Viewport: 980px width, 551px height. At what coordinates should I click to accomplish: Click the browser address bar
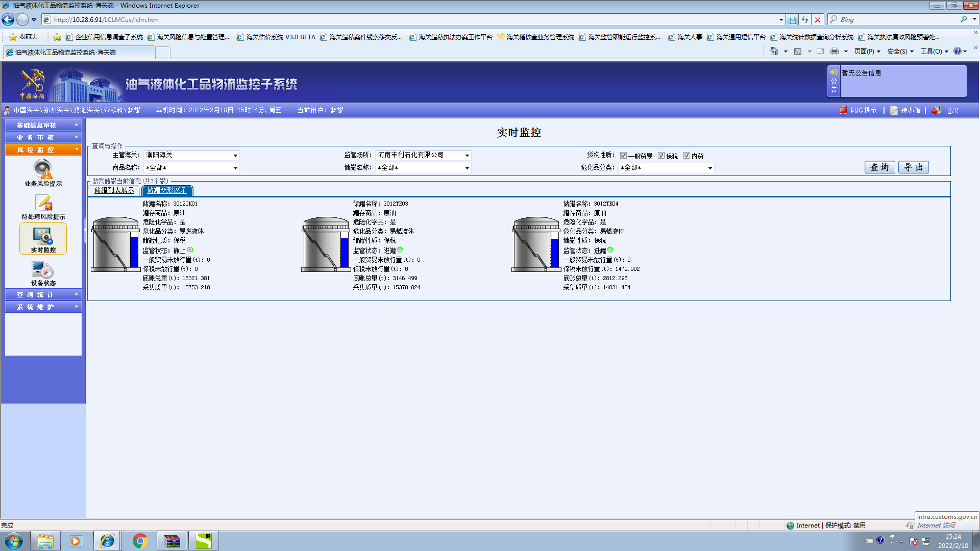click(408, 20)
